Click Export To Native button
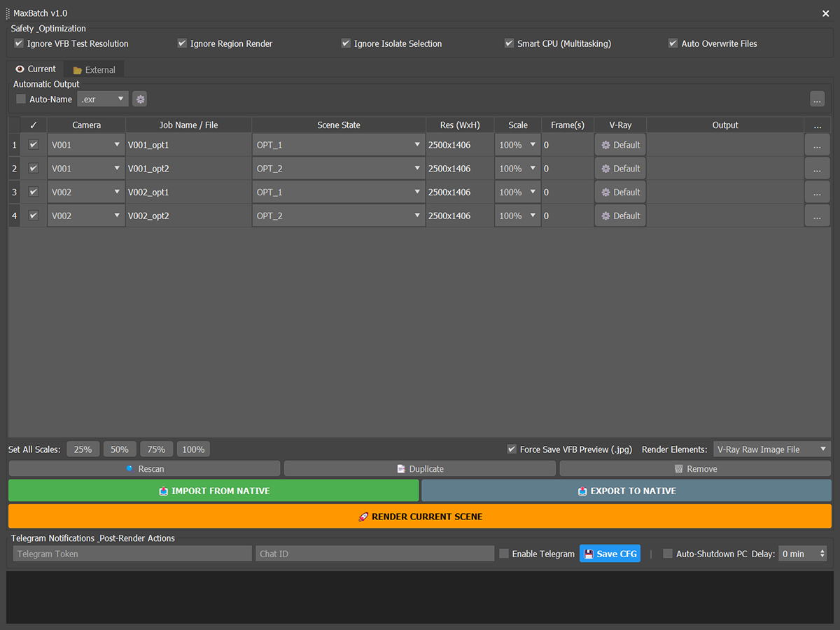 626,491
